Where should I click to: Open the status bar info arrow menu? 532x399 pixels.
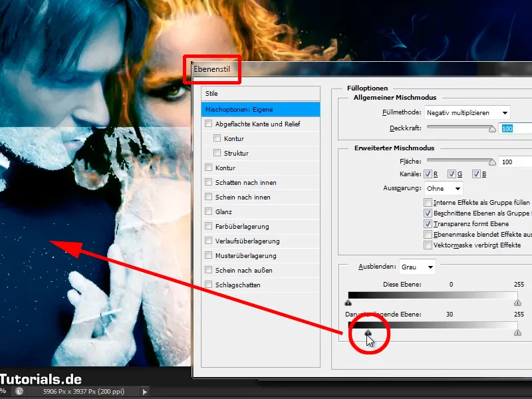144,392
